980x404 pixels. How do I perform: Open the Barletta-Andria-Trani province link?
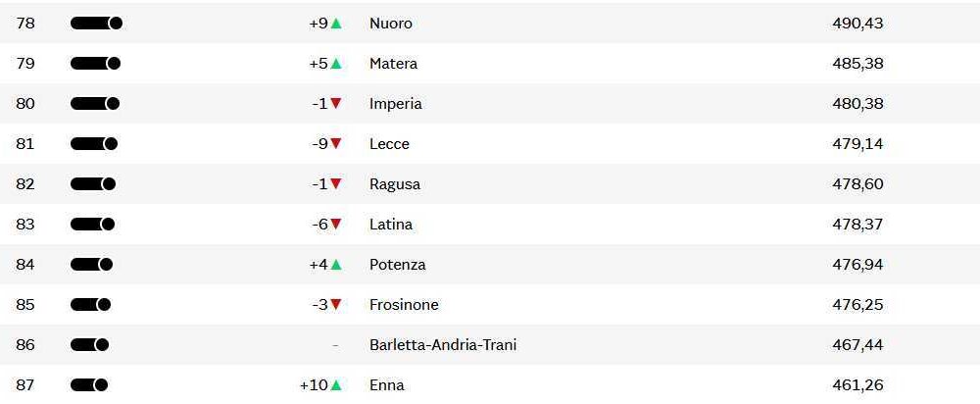pyautogui.click(x=443, y=345)
